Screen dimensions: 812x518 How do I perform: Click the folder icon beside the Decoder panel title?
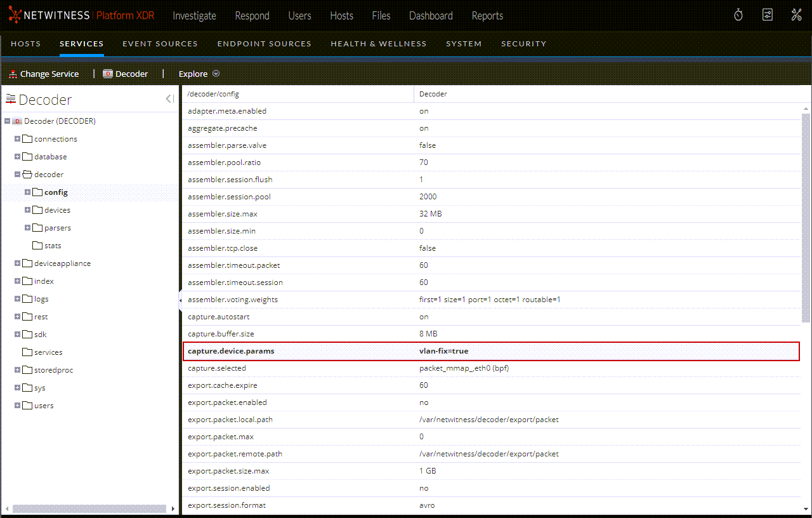click(x=10, y=98)
